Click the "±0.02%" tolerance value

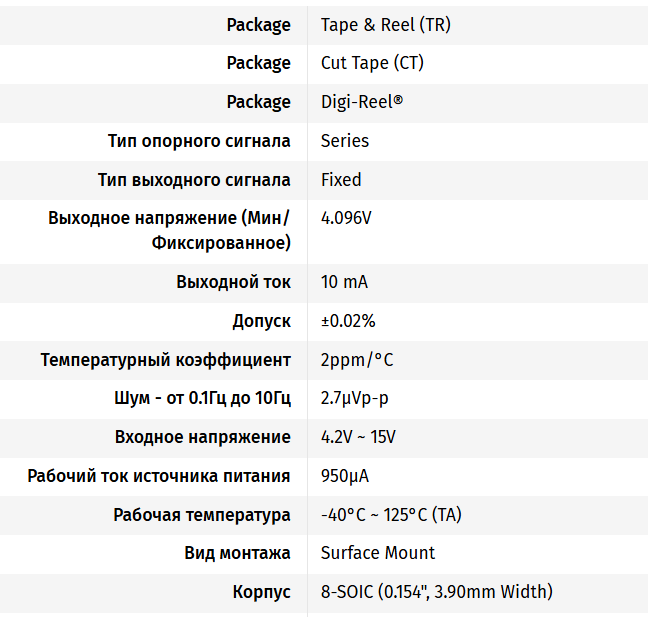348,321
